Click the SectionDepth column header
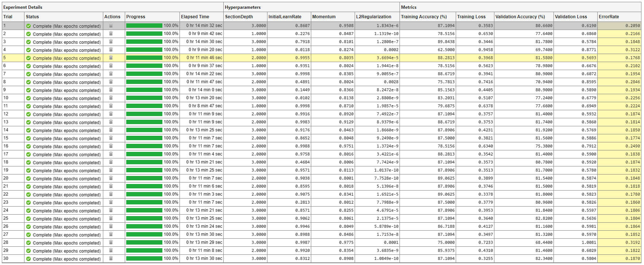Viewport: 644px width, 265px height. click(x=239, y=17)
